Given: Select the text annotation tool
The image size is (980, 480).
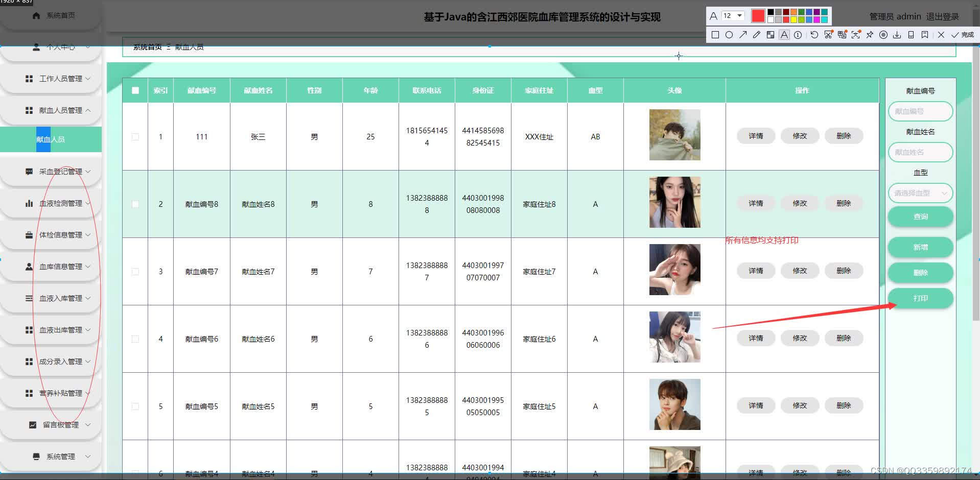Looking at the screenshot, I should pos(784,35).
